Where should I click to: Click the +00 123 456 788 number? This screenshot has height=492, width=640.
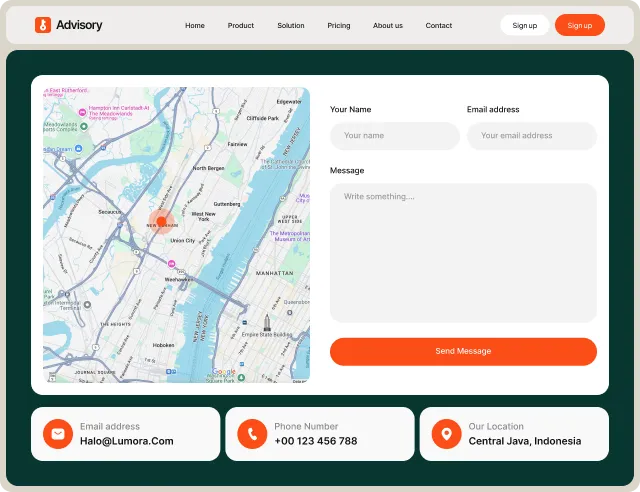(x=316, y=441)
